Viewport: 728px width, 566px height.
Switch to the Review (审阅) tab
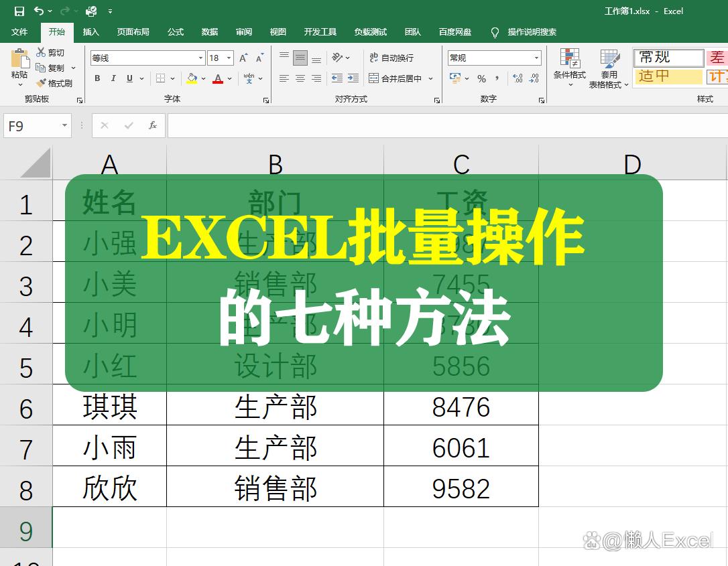click(244, 32)
